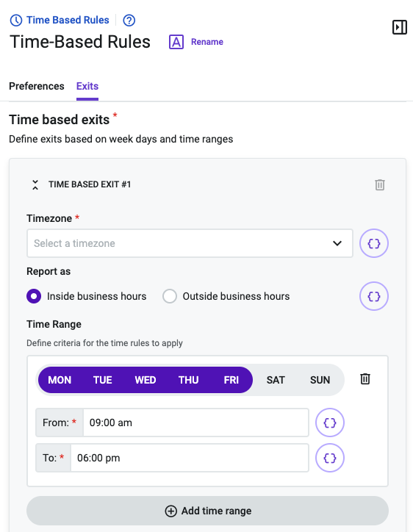Toggle MON day selection

point(60,380)
